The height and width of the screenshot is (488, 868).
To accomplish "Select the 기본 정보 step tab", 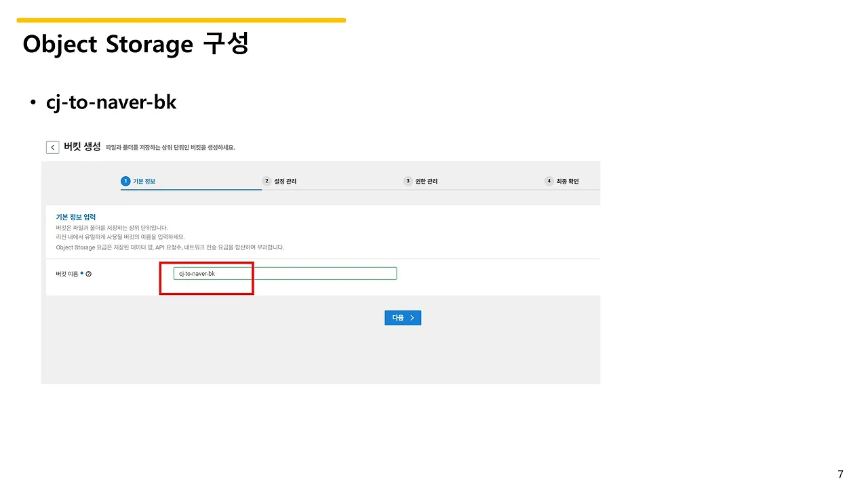I will [x=139, y=181].
